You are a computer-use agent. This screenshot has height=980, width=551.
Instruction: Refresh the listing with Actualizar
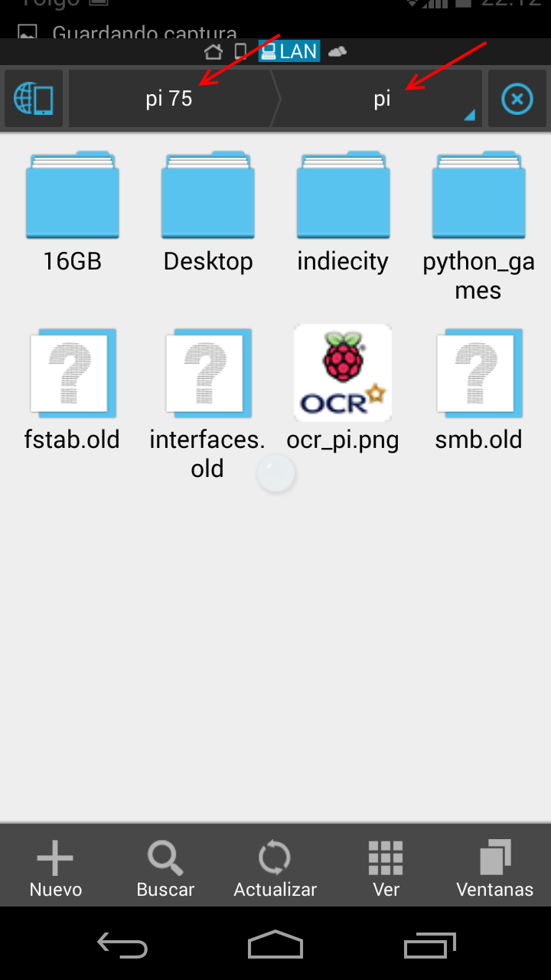click(275, 868)
